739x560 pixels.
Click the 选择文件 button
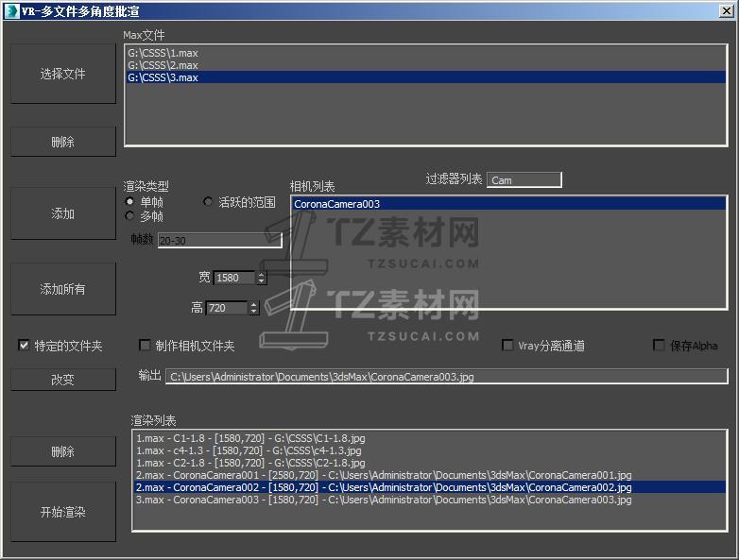pyautogui.click(x=63, y=74)
